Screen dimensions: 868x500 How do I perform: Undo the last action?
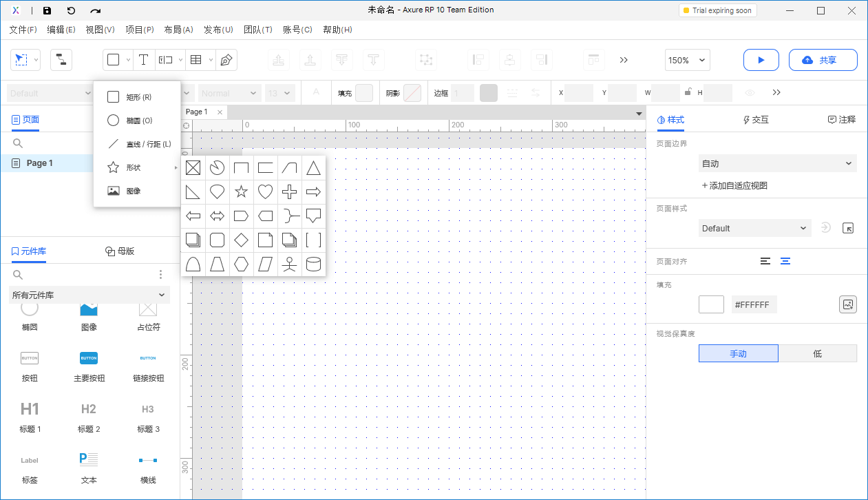(71, 10)
